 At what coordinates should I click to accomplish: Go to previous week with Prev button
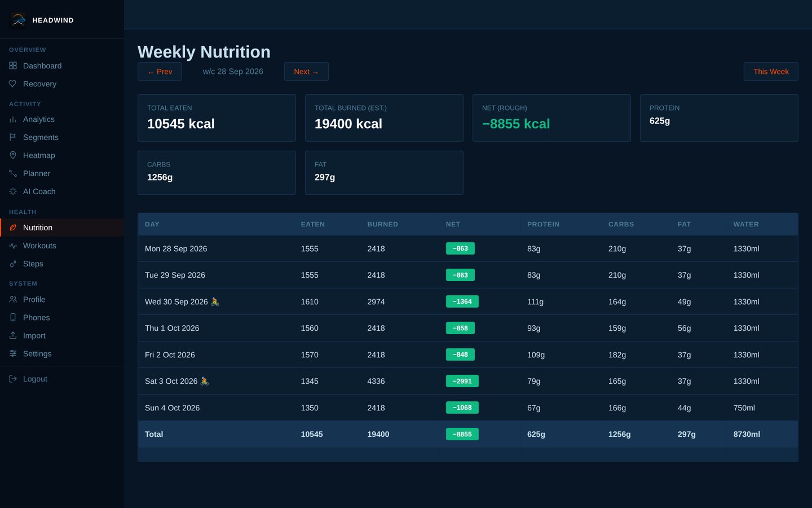[x=160, y=72]
